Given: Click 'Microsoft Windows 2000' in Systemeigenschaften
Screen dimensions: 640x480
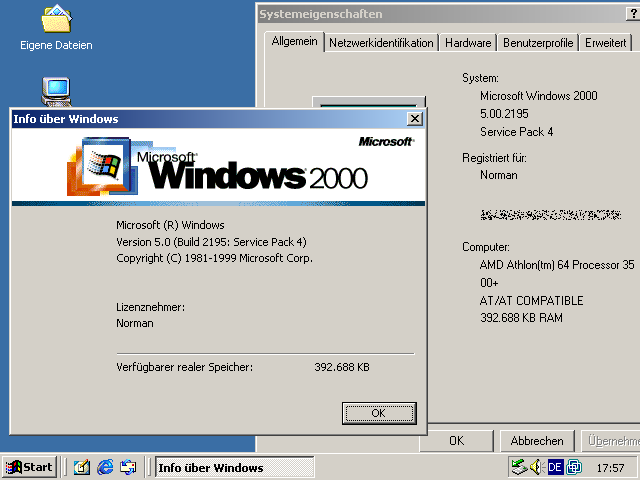Looking at the screenshot, I should pos(538,96).
